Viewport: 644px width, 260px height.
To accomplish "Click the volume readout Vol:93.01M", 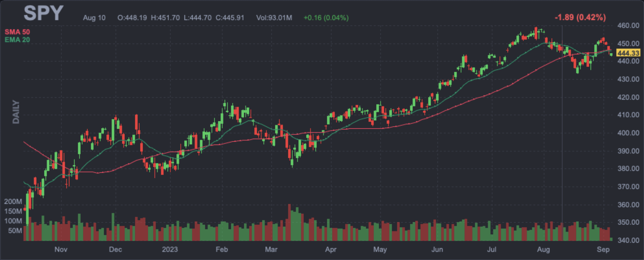I will pyautogui.click(x=274, y=18).
